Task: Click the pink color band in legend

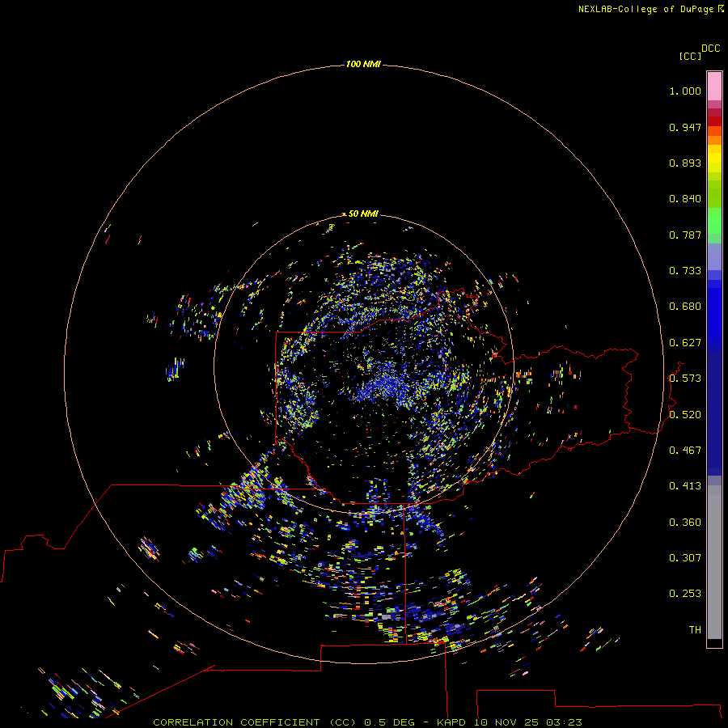Action: click(714, 87)
